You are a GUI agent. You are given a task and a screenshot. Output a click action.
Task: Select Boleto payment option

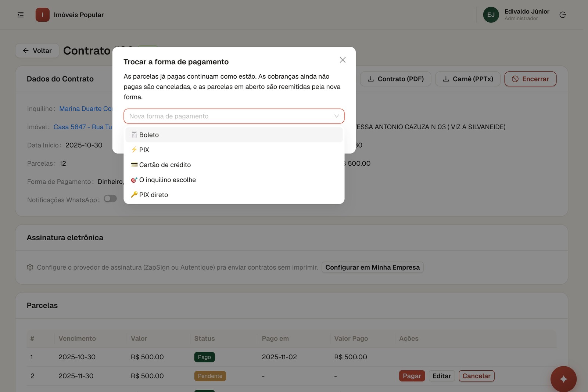234,135
